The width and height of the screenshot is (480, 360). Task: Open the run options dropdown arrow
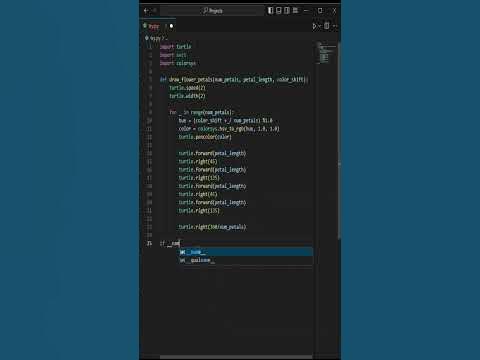(x=320, y=26)
